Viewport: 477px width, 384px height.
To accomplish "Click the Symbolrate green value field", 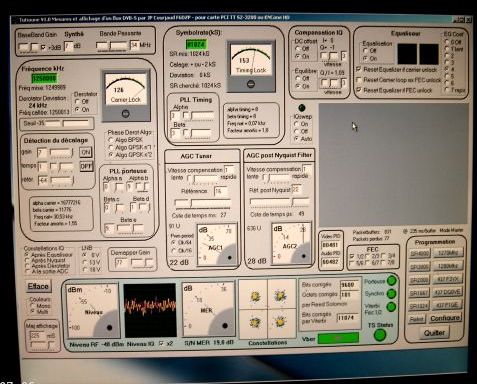I will tap(196, 44).
